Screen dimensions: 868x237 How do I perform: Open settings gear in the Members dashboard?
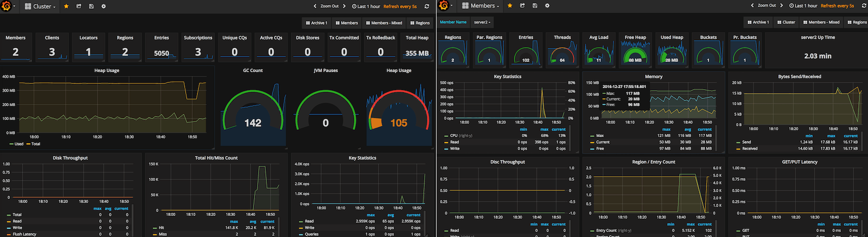pyautogui.click(x=547, y=6)
